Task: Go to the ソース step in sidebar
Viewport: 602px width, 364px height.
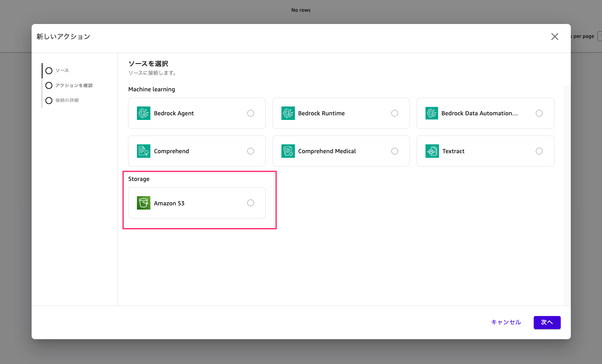Action: click(x=57, y=71)
